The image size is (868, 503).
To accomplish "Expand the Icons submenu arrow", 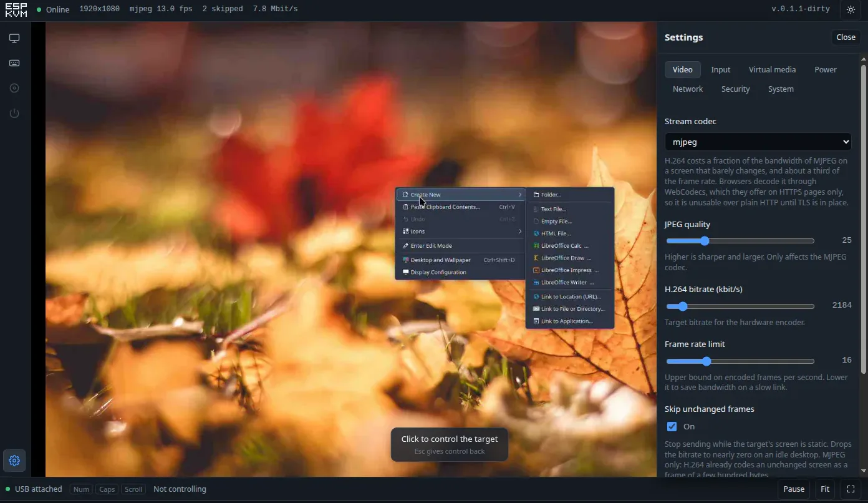I will tap(519, 232).
